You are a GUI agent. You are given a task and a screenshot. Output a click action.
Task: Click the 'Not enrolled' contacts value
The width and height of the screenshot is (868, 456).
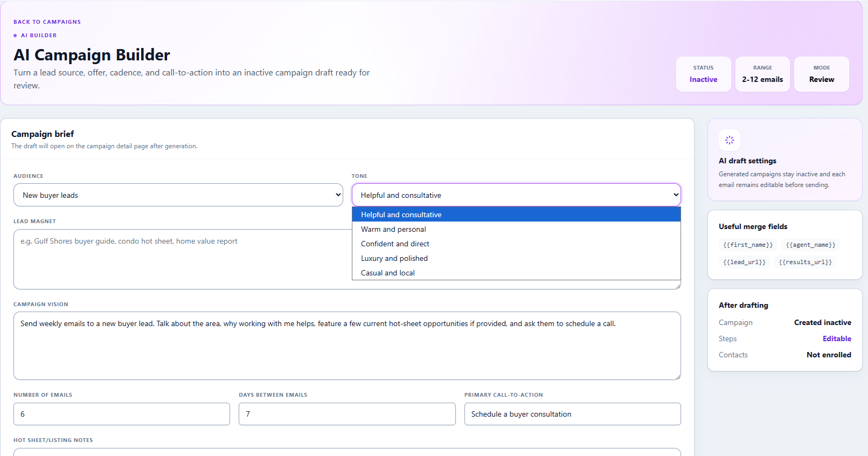(829, 355)
